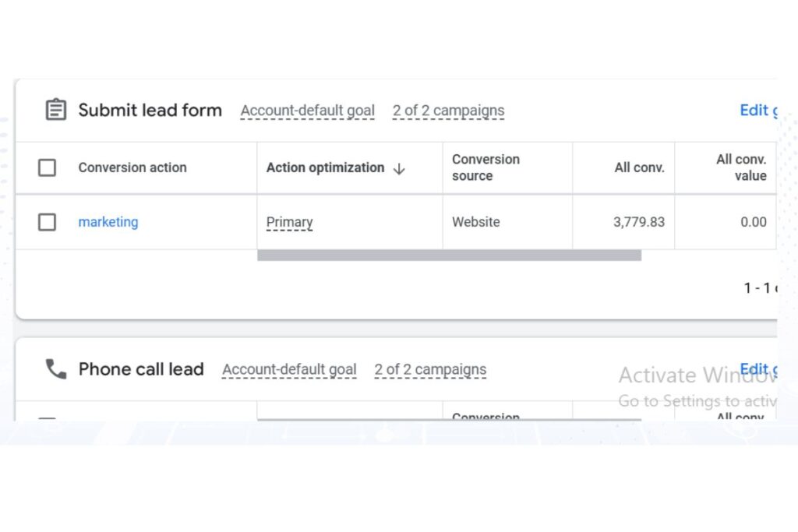Click the Conversion source column header
The image size is (798, 532).
[486, 167]
